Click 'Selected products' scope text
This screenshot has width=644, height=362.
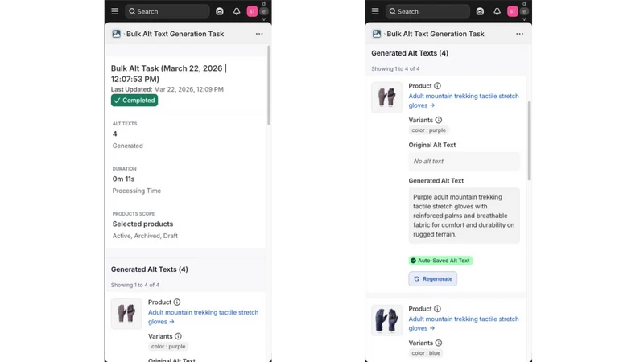pyautogui.click(x=143, y=224)
